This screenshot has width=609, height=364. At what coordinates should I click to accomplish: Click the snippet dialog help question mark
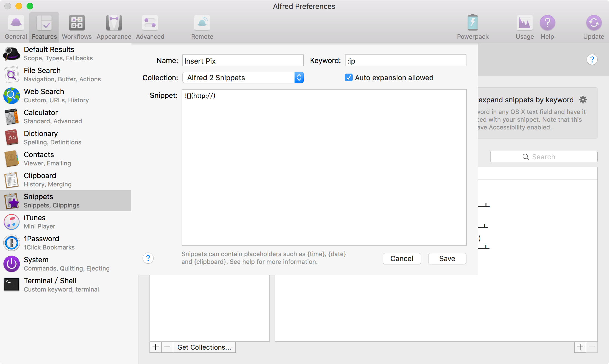click(148, 258)
